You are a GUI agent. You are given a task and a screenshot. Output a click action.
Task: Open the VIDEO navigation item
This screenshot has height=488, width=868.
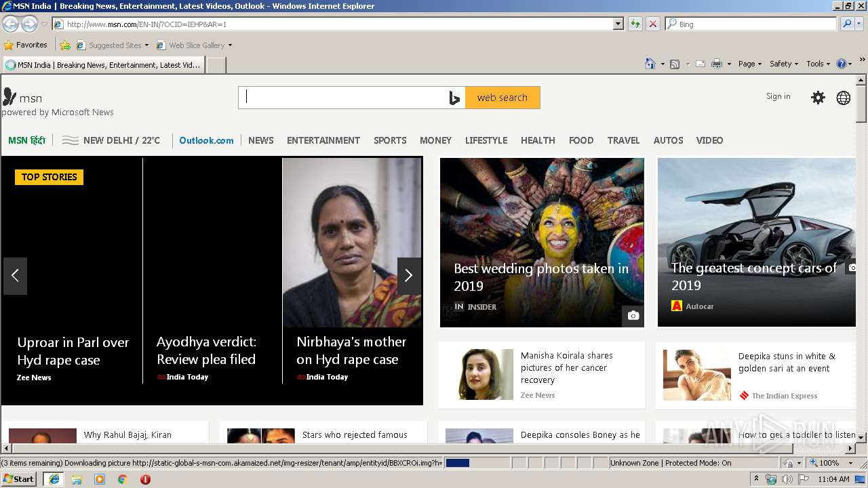pos(709,140)
